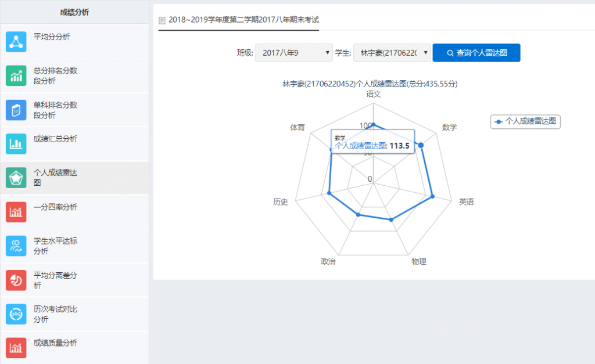Switch to the 2018~2019学年度第二学期 exam tab
The width and height of the screenshot is (595, 364).
coord(239,20)
